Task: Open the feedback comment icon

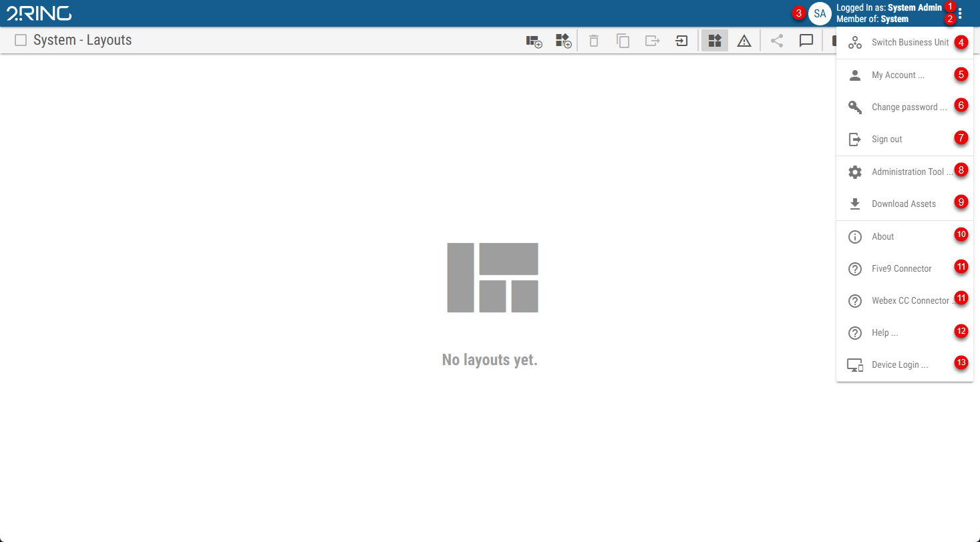Action: (806, 41)
